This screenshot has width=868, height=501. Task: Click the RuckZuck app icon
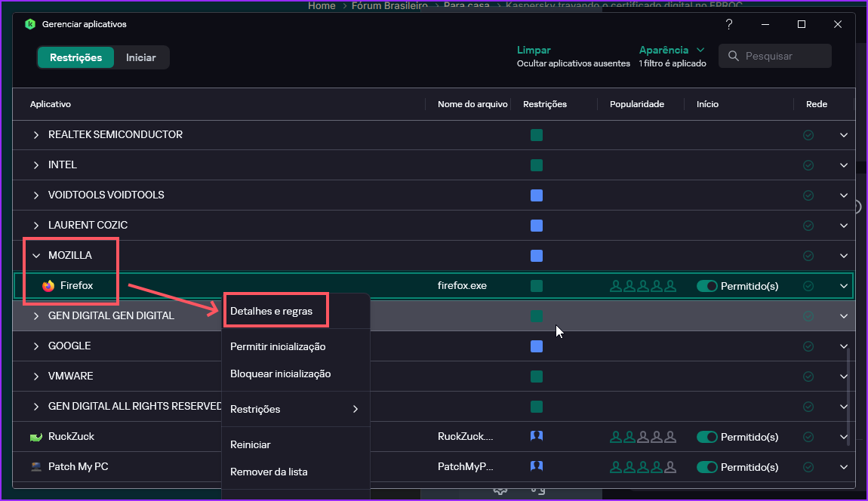(x=36, y=437)
